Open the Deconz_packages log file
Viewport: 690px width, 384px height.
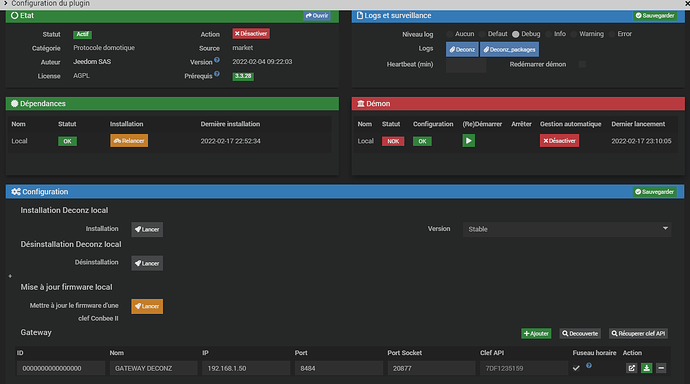click(x=510, y=50)
